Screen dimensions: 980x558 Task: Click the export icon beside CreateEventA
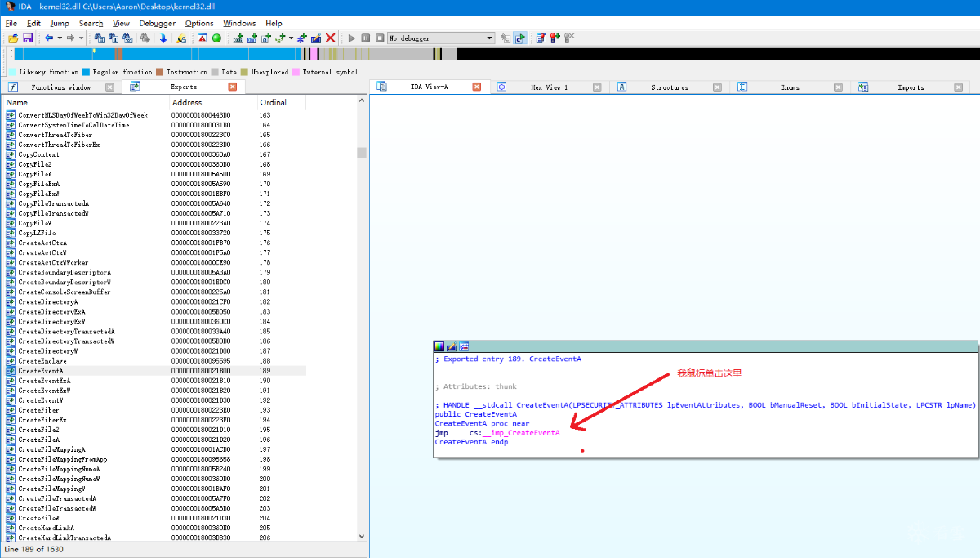pos(11,371)
